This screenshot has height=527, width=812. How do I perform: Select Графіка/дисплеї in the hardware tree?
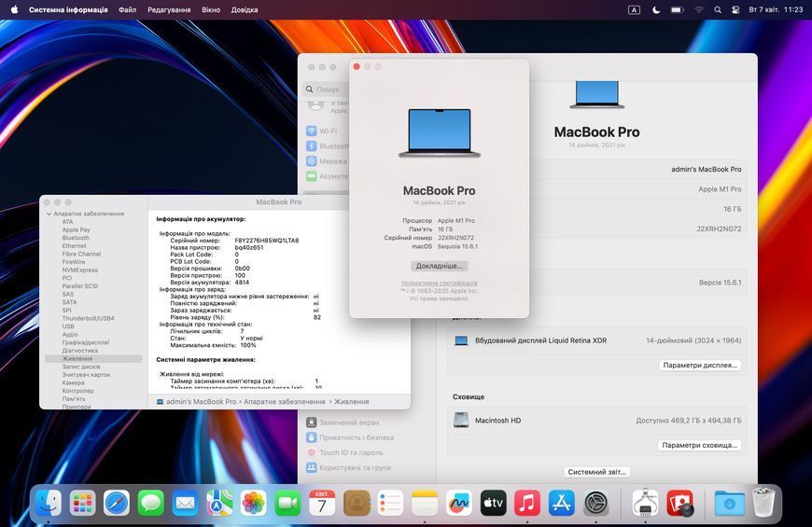86,342
